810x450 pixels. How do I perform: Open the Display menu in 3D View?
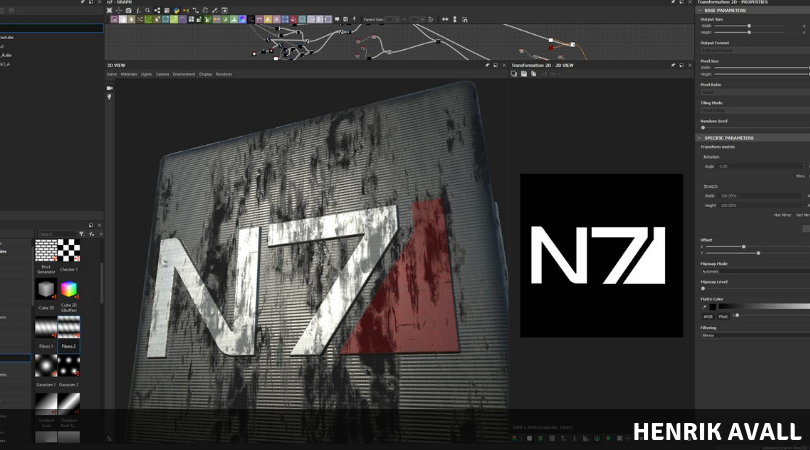[206, 74]
